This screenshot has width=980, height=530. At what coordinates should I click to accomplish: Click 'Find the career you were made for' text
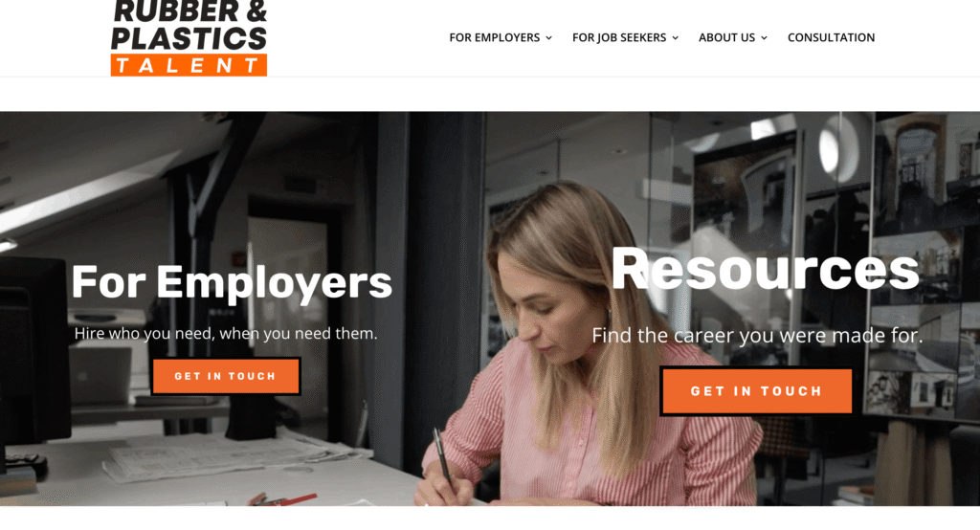pos(757,335)
